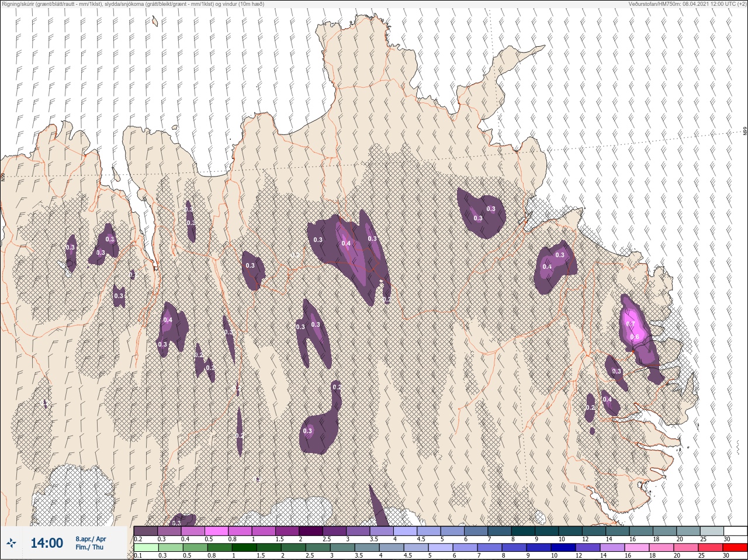Click the white swatch labeled 30 in the purple scale

click(735, 531)
